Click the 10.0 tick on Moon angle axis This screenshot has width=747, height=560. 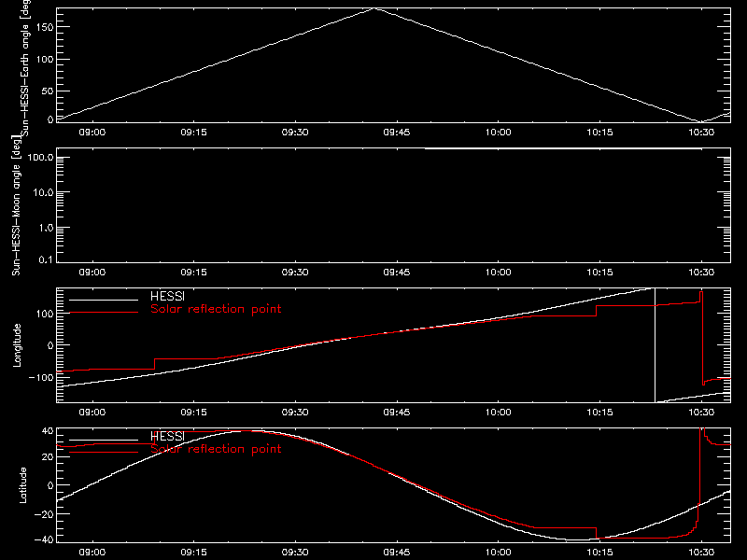pyautogui.click(x=43, y=192)
